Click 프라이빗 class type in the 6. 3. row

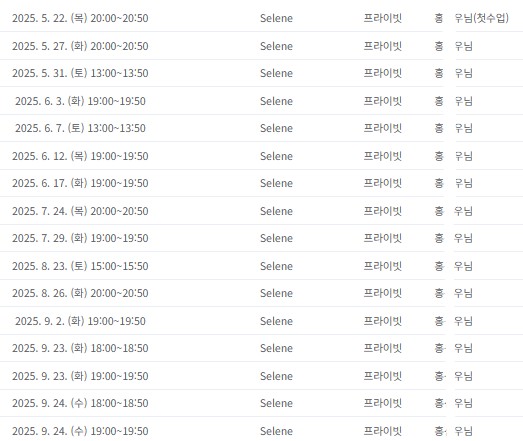[x=383, y=101]
